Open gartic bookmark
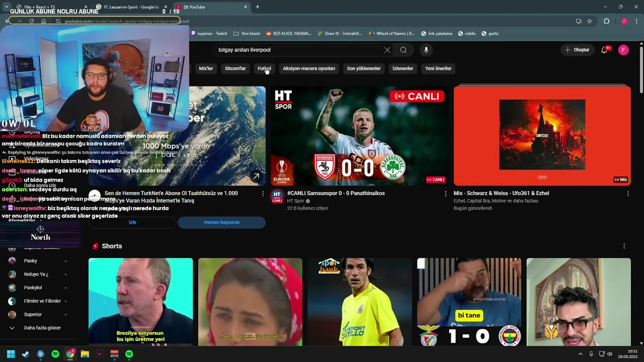644x362 pixels. click(x=490, y=34)
